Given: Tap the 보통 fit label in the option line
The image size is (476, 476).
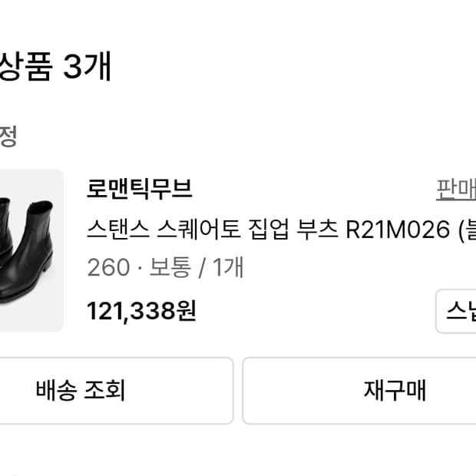Looking at the screenshot, I should pyautogui.click(x=170, y=267).
